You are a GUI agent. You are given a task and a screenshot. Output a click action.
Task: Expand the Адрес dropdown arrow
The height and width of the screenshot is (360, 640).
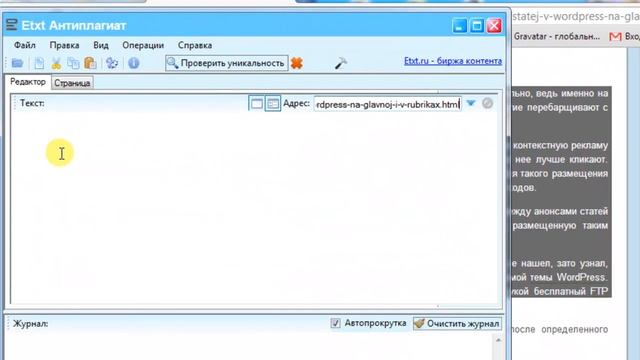click(x=471, y=103)
